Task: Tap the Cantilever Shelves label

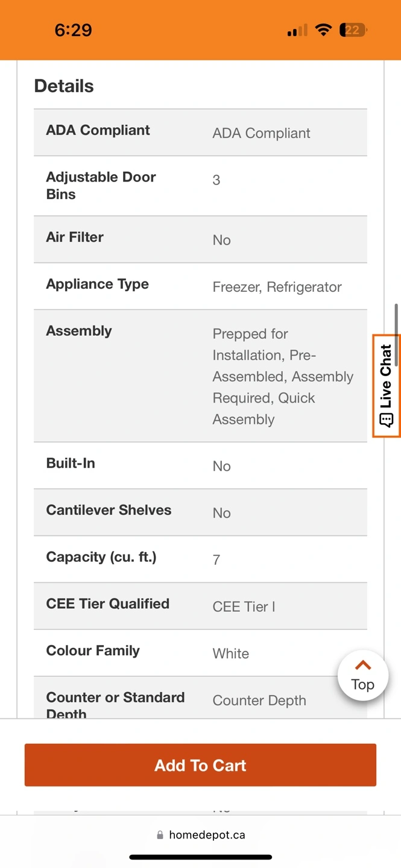Action: (x=109, y=510)
